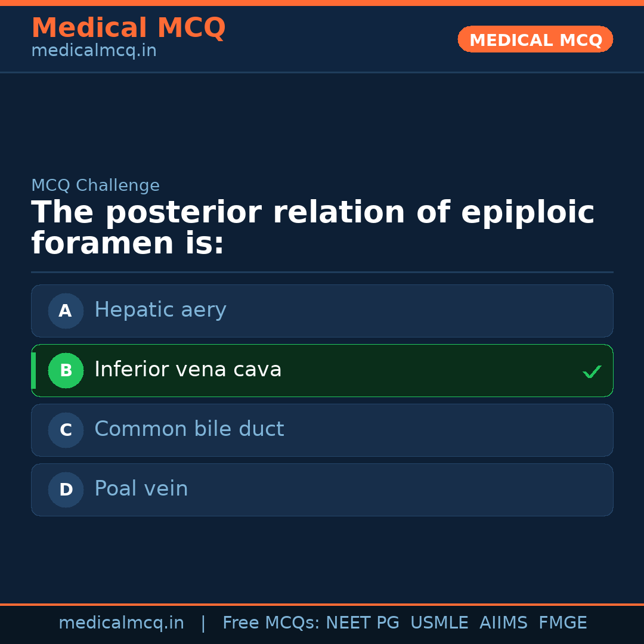This screenshot has height=644, width=644.
Task: Click the epiploic foramen question text
Action: (x=312, y=228)
